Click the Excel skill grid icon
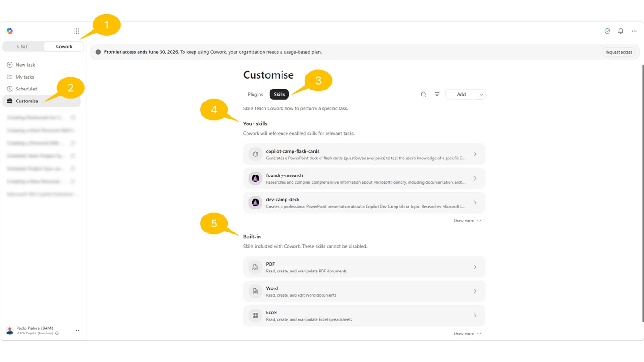This screenshot has width=644, height=362. tap(255, 316)
